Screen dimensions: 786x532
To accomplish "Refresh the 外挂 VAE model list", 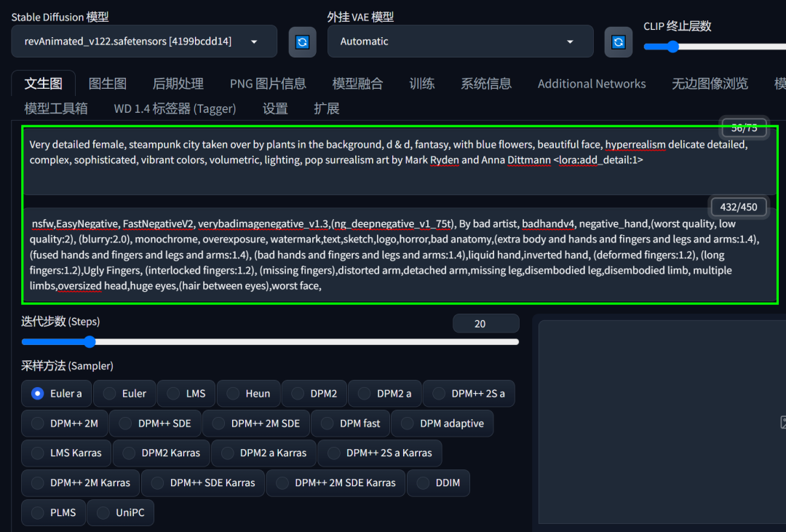I will click(618, 41).
